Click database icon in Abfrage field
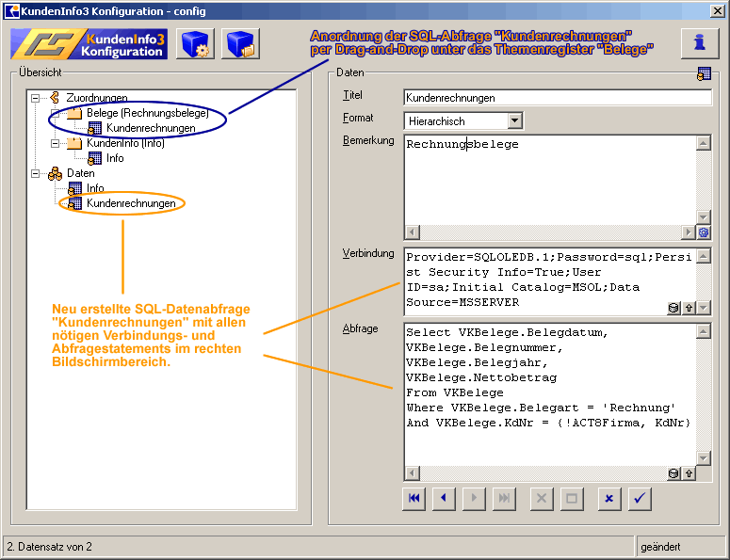Image resolution: width=730 pixels, height=560 pixels. pyautogui.click(x=673, y=474)
